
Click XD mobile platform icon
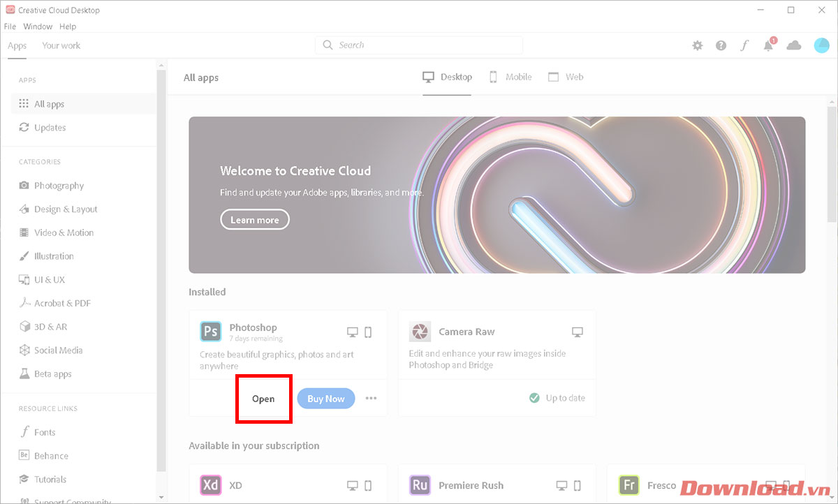coord(369,485)
